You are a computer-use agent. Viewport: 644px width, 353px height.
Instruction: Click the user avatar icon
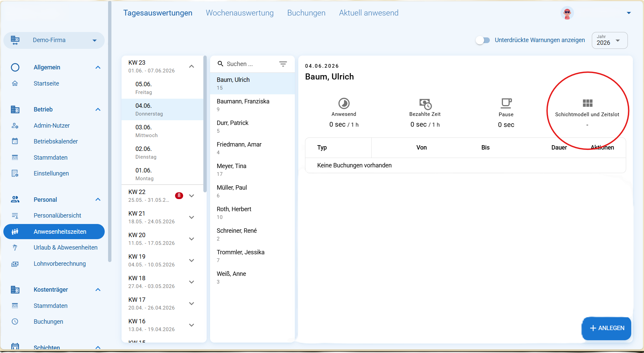567,13
